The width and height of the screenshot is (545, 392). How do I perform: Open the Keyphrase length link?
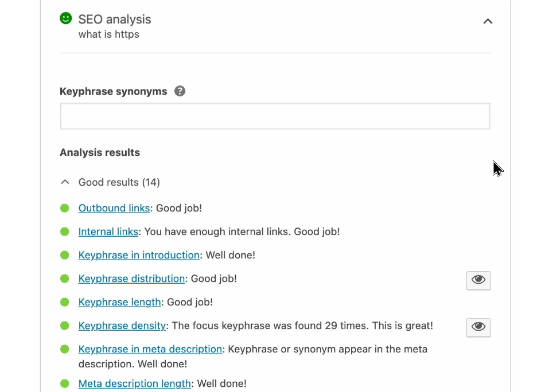[119, 302]
